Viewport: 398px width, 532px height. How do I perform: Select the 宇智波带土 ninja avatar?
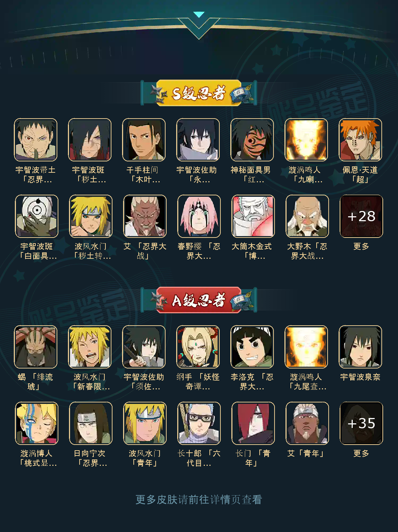point(35,139)
